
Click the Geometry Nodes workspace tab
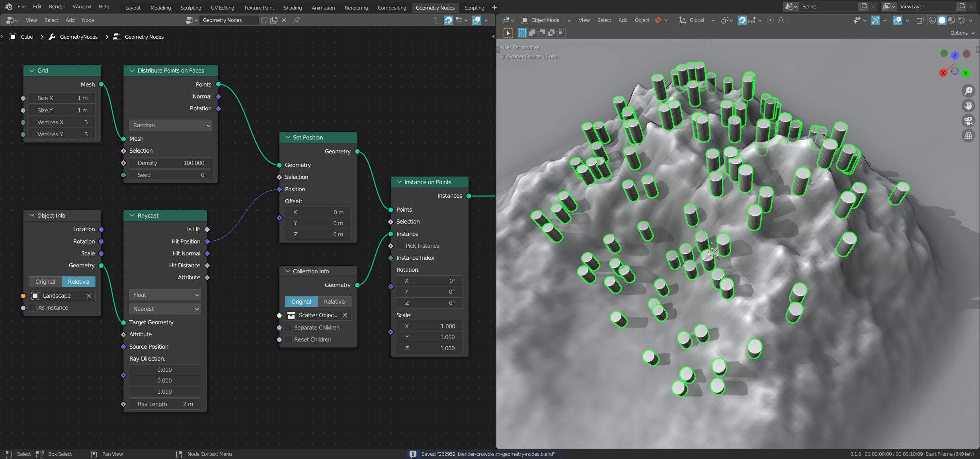coord(435,7)
